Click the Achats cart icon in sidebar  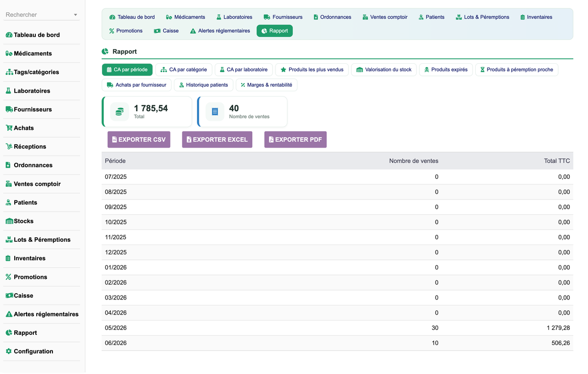[9, 128]
